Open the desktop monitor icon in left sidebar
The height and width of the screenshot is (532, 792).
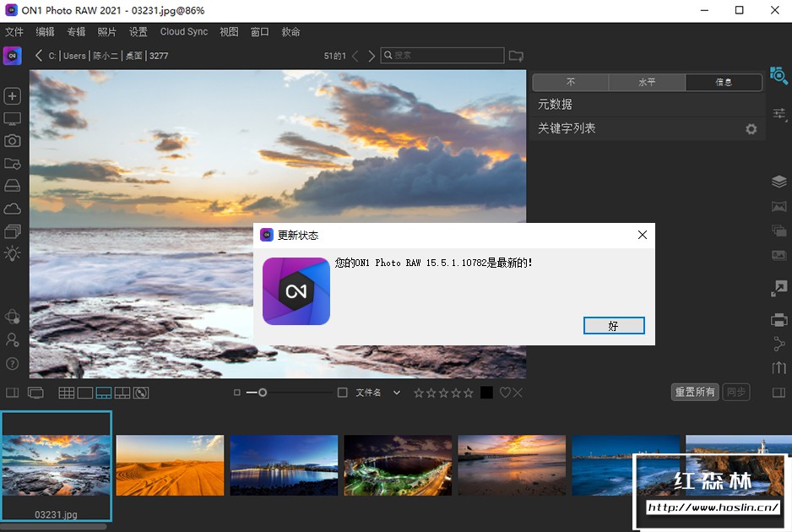pos(12,119)
